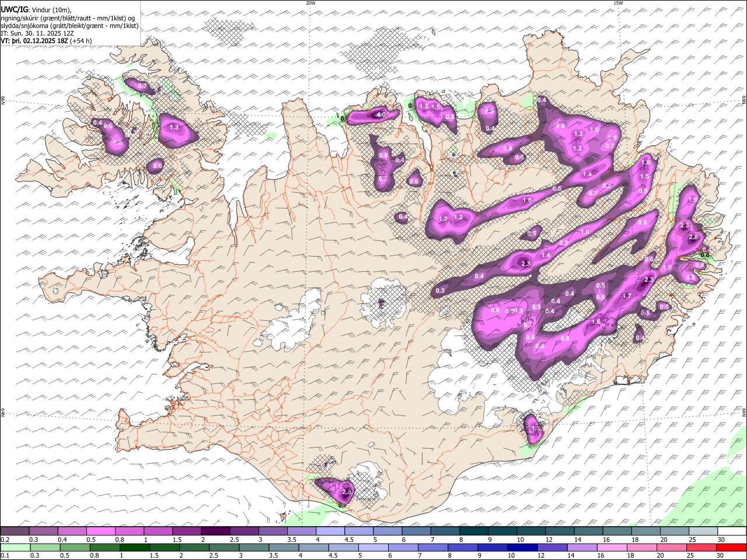The width and height of the screenshot is (747, 560).
Task: Click the 1.7 precipitation value on the map
Action: [627, 296]
